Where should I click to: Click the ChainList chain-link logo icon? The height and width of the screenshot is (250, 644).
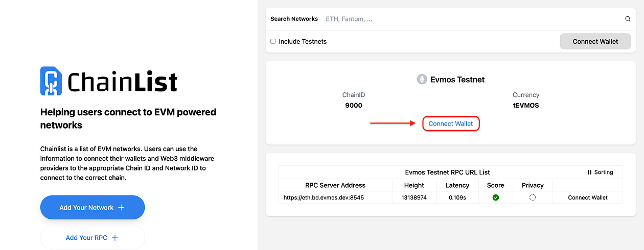pos(51,81)
